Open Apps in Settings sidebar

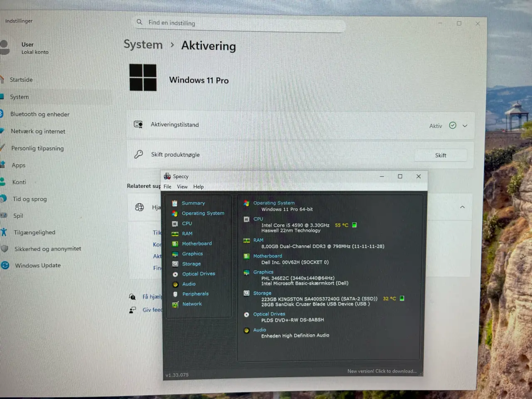[x=18, y=165]
